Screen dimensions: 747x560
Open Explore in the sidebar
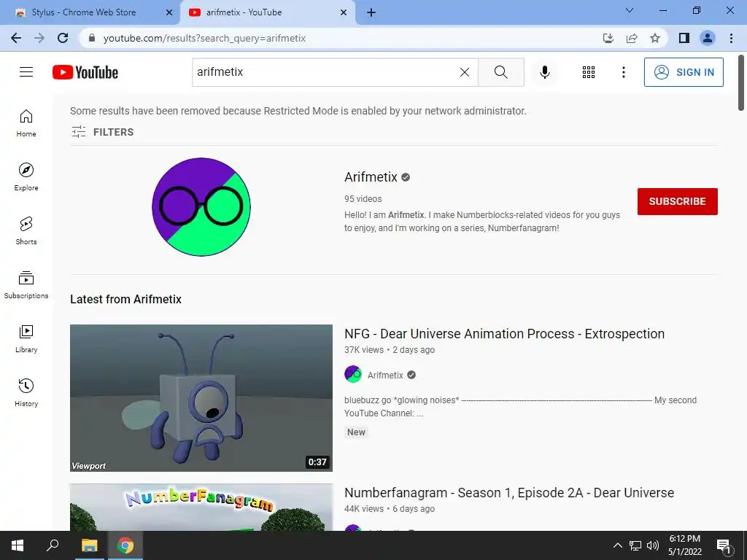click(x=26, y=177)
